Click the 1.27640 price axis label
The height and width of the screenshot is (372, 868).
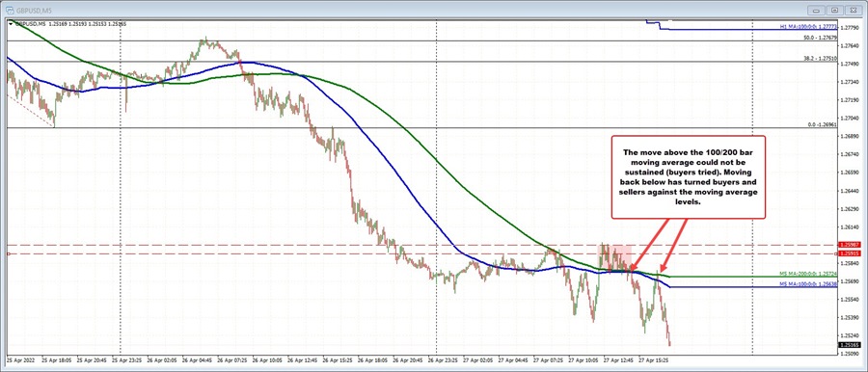[x=850, y=45]
